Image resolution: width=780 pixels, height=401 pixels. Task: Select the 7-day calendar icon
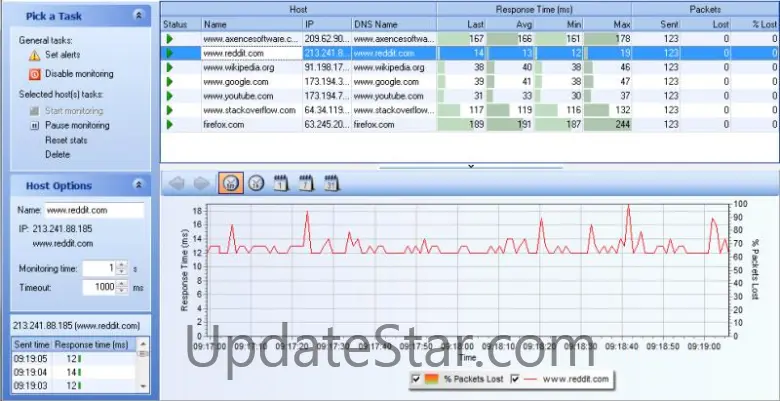point(306,183)
